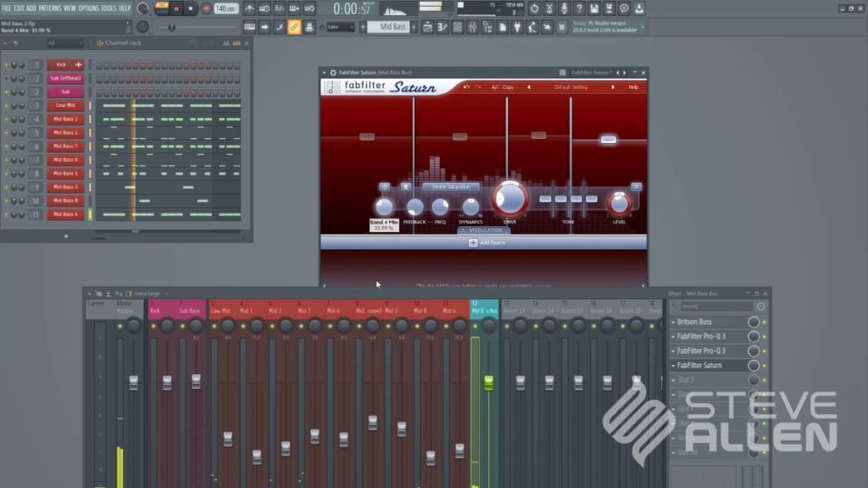Image resolution: width=868 pixels, height=488 pixels.
Task: Toggle the Saturn band power button
Action: click(385, 187)
